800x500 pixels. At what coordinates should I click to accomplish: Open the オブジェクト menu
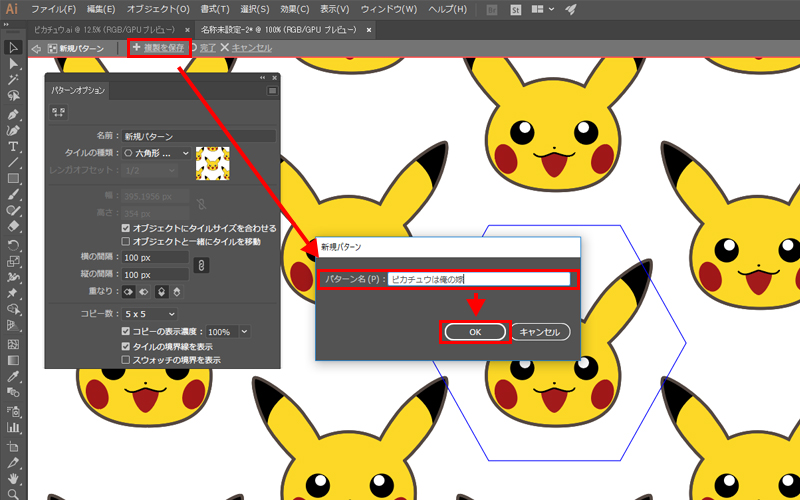158,9
